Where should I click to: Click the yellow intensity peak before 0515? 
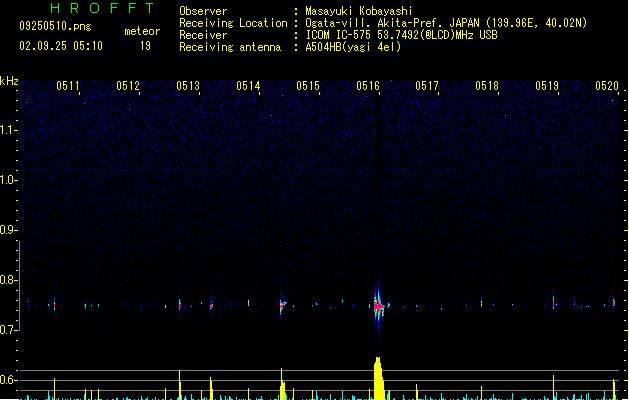(x=282, y=384)
